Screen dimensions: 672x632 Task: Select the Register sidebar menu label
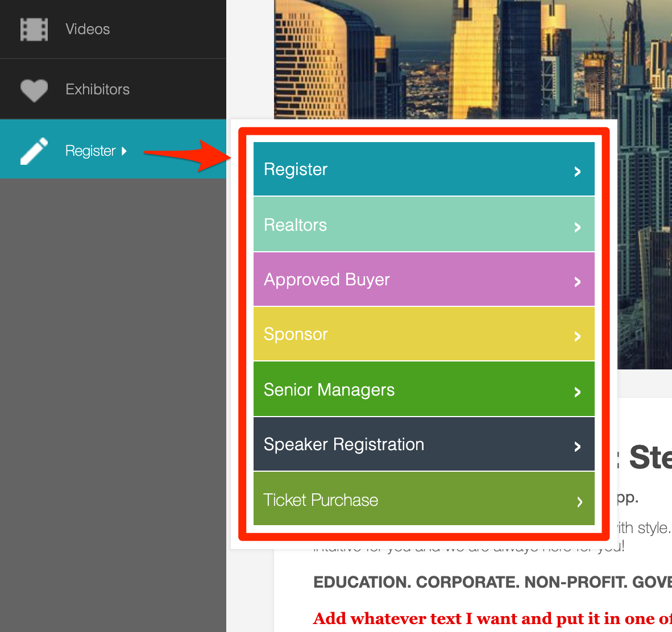[90, 151]
